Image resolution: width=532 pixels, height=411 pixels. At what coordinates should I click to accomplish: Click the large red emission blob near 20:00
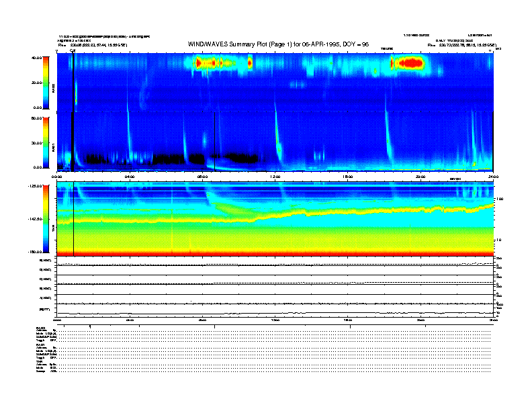point(410,63)
